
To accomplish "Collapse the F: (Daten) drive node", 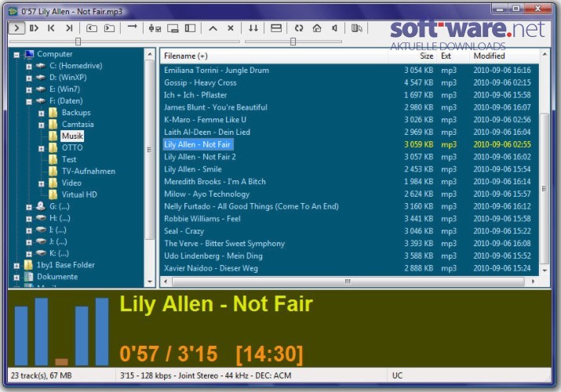I will point(29,101).
